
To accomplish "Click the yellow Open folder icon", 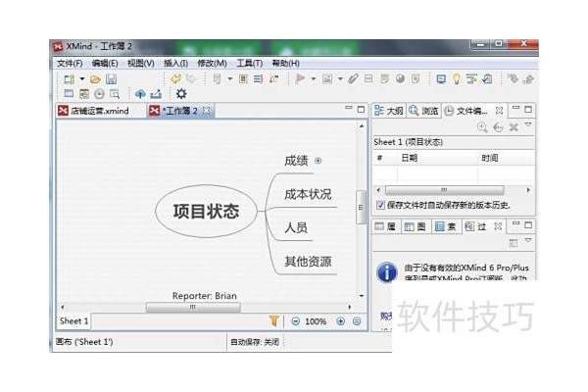I will (x=95, y=79).
